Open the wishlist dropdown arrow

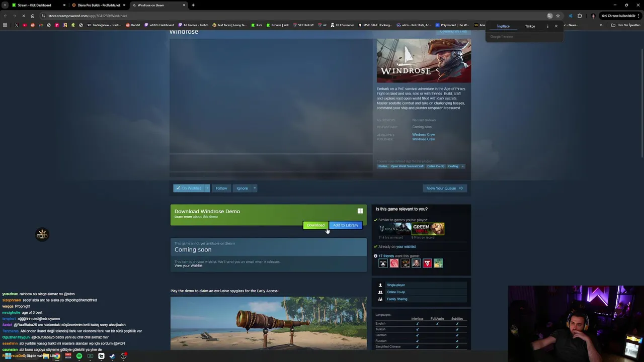(x=207, y=188)
